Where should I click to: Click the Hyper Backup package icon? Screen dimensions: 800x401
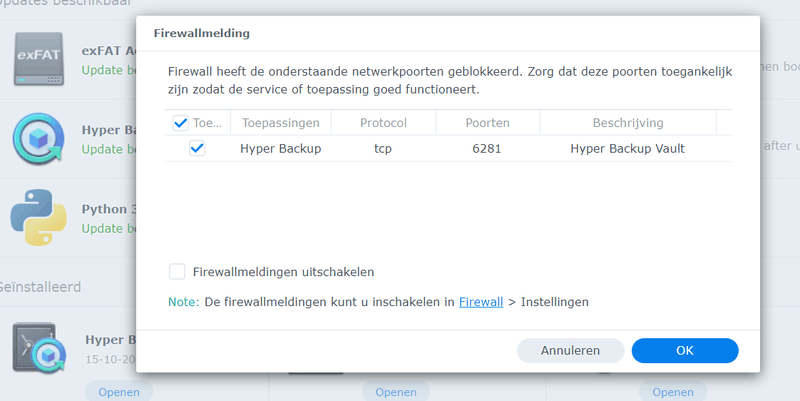point(39,138)
